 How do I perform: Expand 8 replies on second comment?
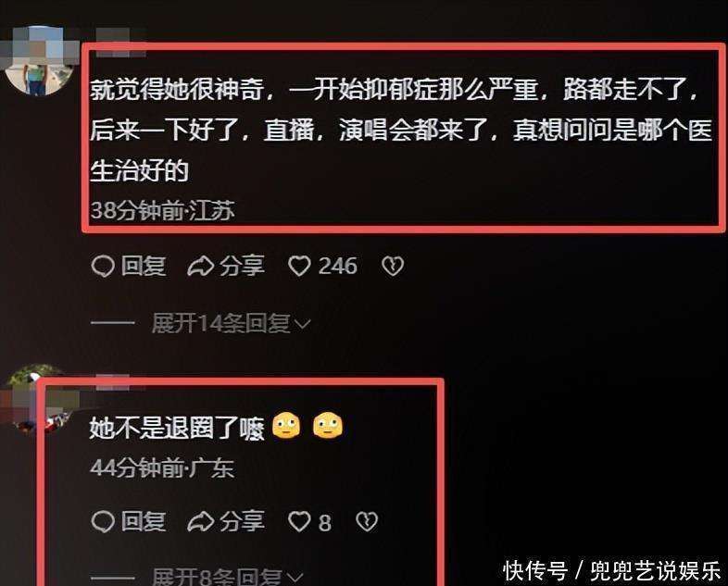[217, 577]
